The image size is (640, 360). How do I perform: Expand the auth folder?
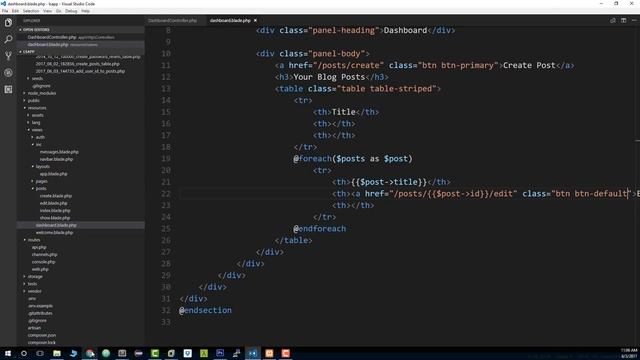coord(39,137)
